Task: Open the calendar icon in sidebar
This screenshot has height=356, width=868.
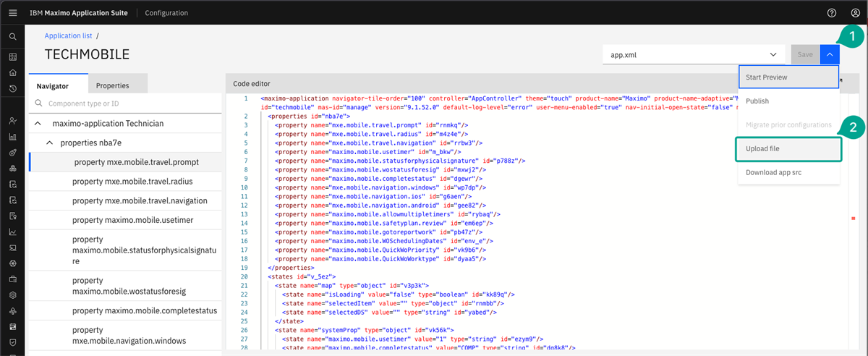Action: 12,56
